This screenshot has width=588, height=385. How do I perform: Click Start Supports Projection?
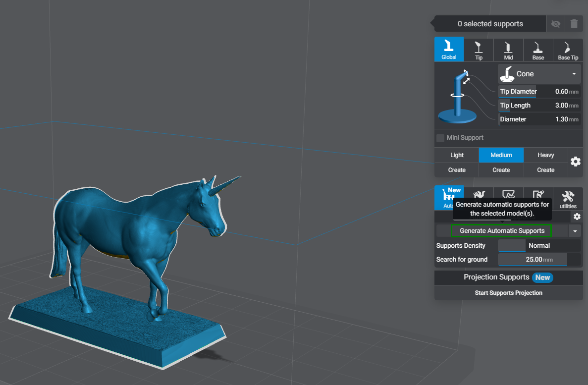(x=508, y=293)
